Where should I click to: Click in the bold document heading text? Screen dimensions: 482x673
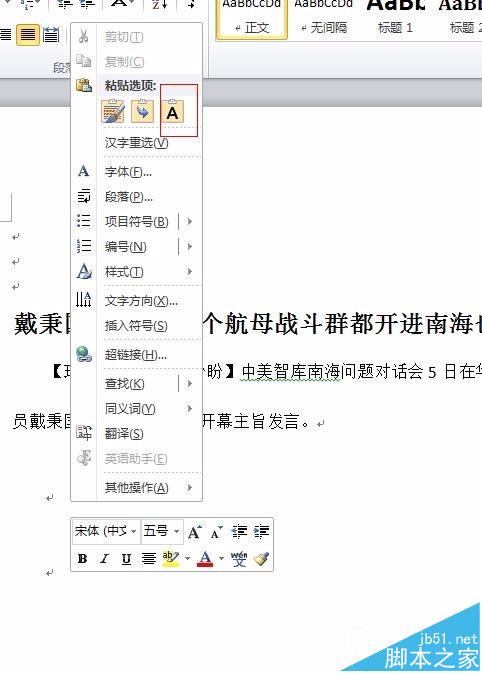(341, 324)
